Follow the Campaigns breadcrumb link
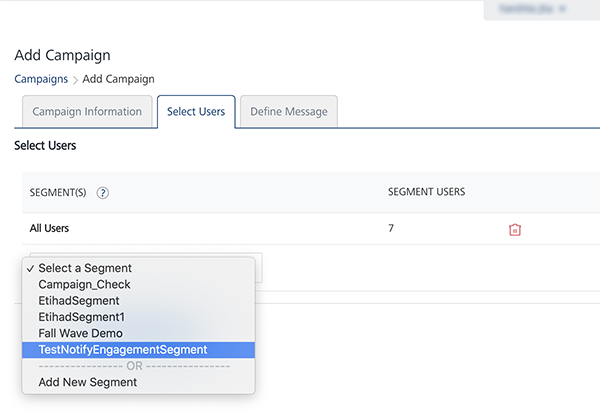 point(41,78)
